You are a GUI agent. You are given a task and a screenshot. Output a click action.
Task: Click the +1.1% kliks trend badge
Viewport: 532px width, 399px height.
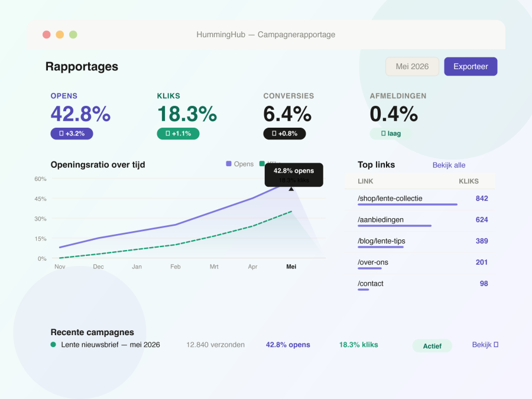click(x=178, y=134)
